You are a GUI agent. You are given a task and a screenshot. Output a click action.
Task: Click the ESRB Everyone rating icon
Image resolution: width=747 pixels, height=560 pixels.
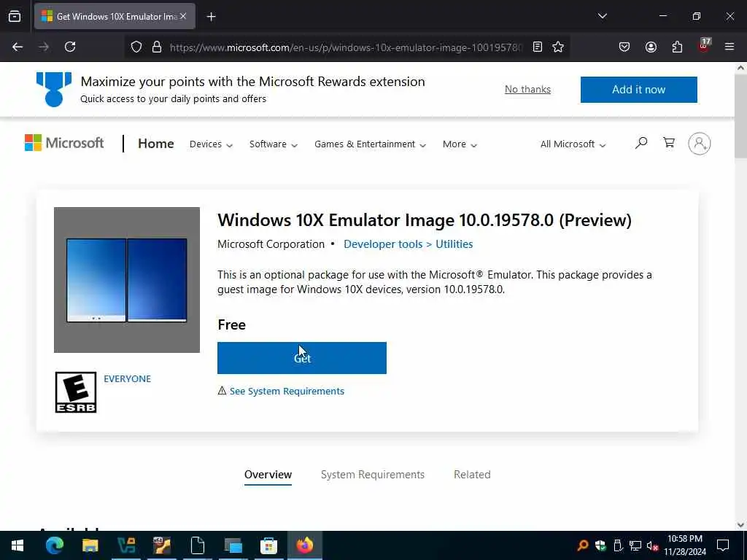coord(76,392)
